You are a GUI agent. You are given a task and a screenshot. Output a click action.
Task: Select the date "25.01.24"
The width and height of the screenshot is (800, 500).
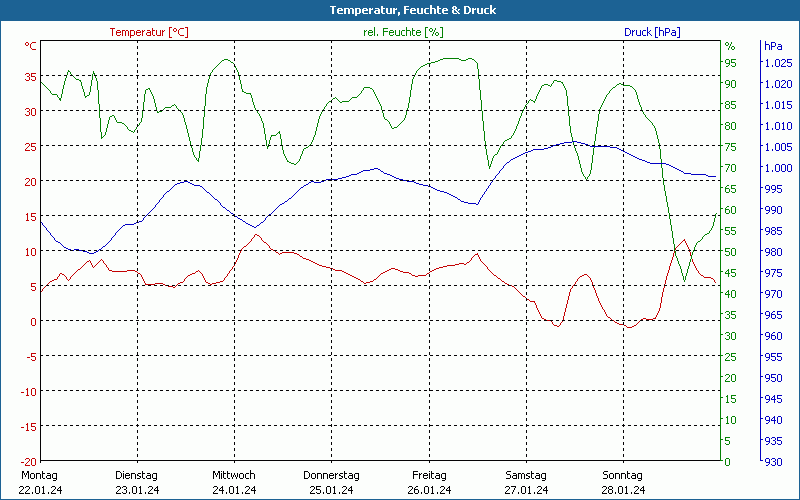331,490
